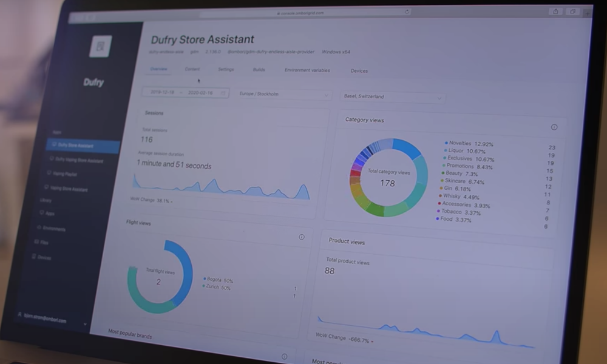Screen dimensions: 607x364
Task: Click the start date 2019-12-18 field
Action: pos(162,92)
